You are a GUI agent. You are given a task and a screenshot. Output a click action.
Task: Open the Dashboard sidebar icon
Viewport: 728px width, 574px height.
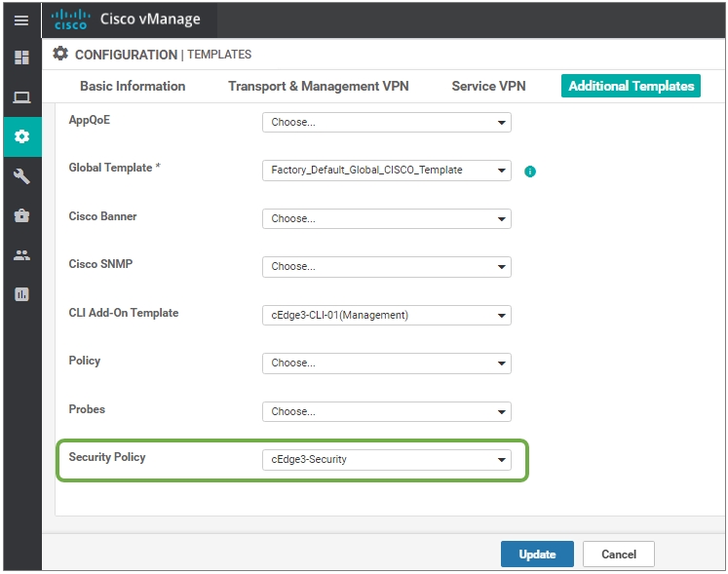[x=21, y=57]
